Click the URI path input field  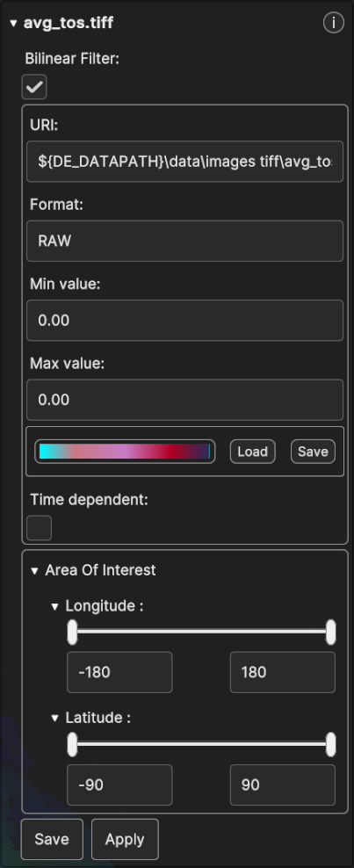(x=184, y=162)
